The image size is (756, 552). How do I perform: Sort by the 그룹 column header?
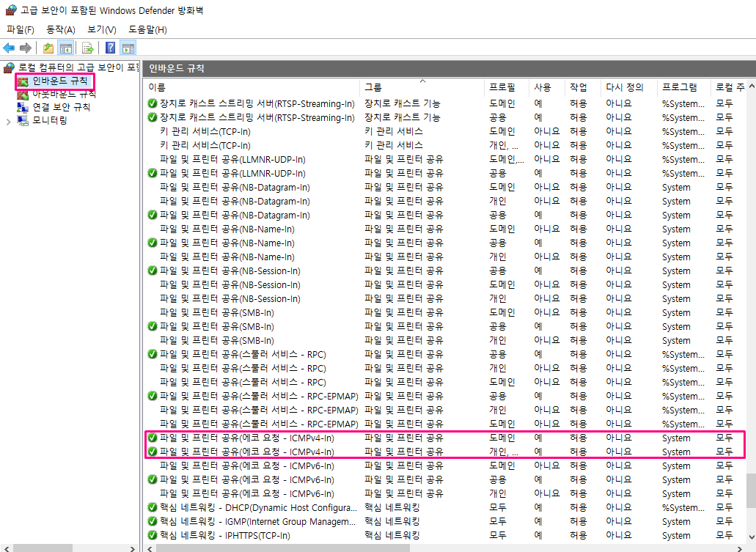[422, 87]
